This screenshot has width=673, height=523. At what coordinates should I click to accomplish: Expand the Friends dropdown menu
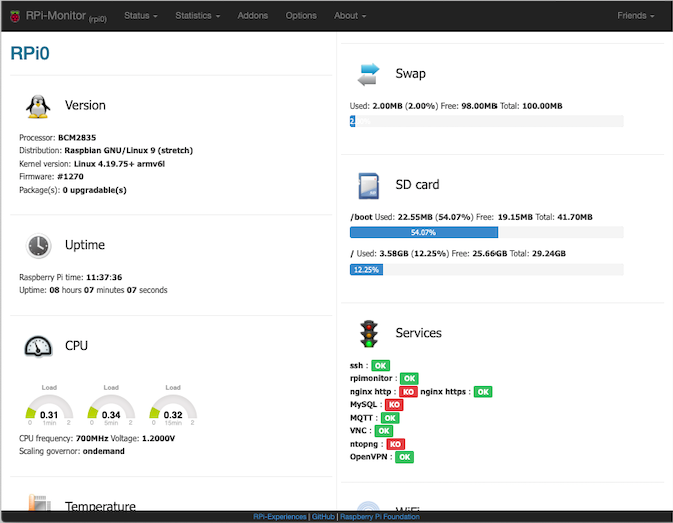[636, 16]
